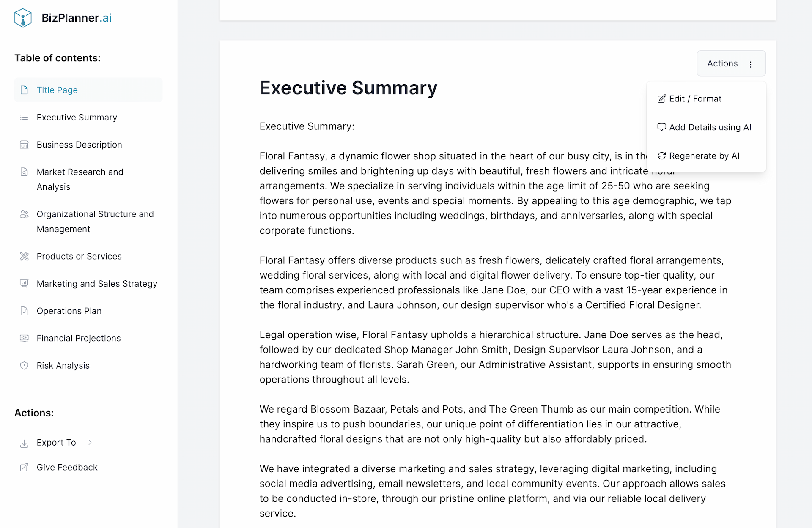The image size is (812, 528).
Task: Click the three-dot icon in Actions
Action: click(751, 64)
